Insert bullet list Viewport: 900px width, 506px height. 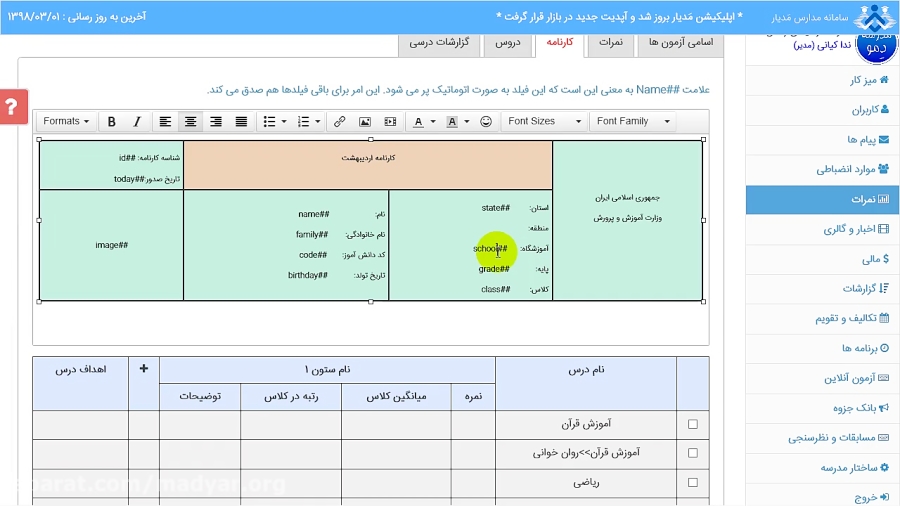(269, 122)
